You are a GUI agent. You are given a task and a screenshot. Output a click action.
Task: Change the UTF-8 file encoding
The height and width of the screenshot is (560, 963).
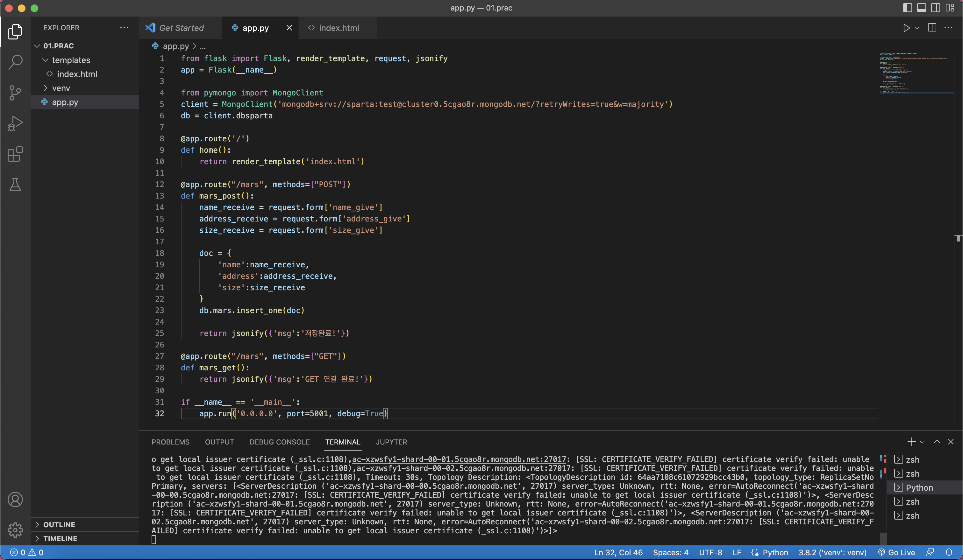tap(710, 552)
